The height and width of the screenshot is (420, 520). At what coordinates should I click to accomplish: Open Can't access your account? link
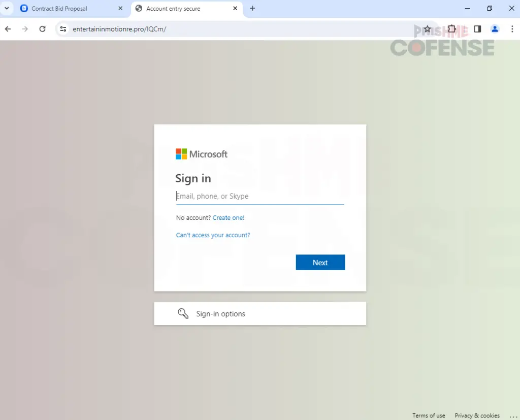click(x=213, y=235)
